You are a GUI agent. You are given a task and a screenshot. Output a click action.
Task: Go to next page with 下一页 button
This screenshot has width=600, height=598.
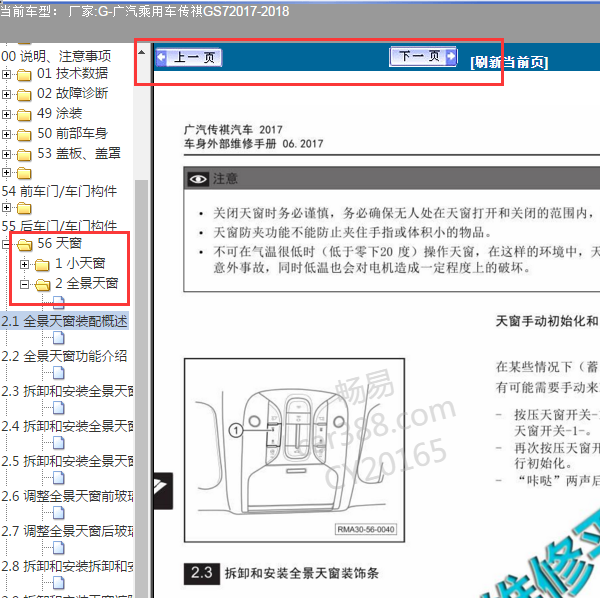click(x=423, y=57)
